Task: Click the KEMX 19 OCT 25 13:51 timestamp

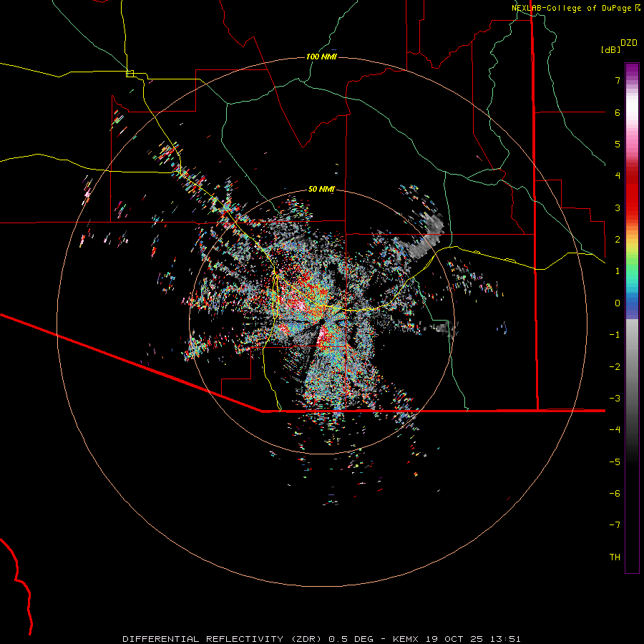Action: point(457,639)
